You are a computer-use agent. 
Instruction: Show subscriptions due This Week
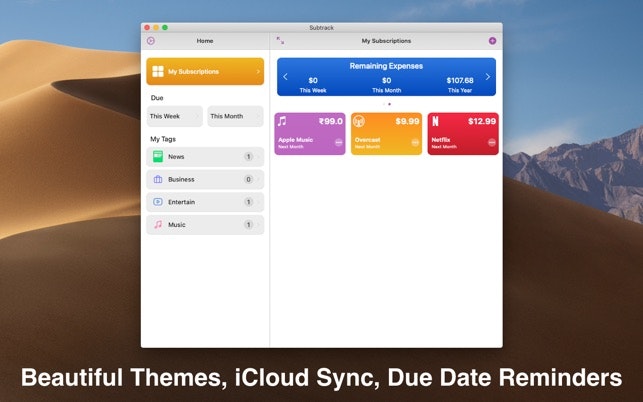175,116
